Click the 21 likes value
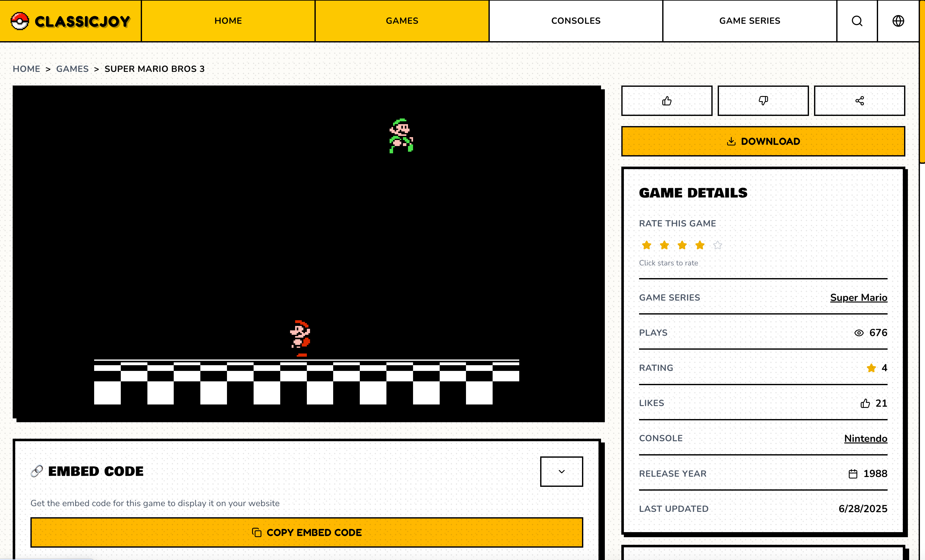 coord(881,403)
